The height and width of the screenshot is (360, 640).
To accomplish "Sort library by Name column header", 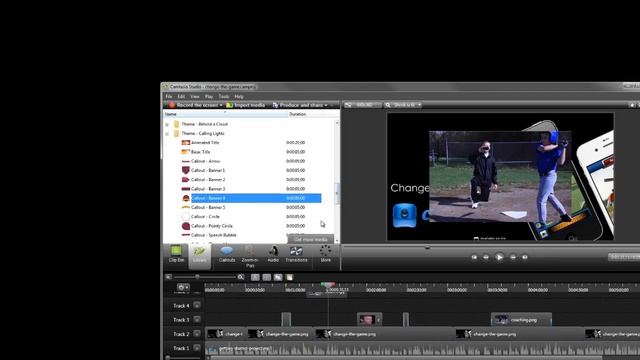I will point(225,114).
